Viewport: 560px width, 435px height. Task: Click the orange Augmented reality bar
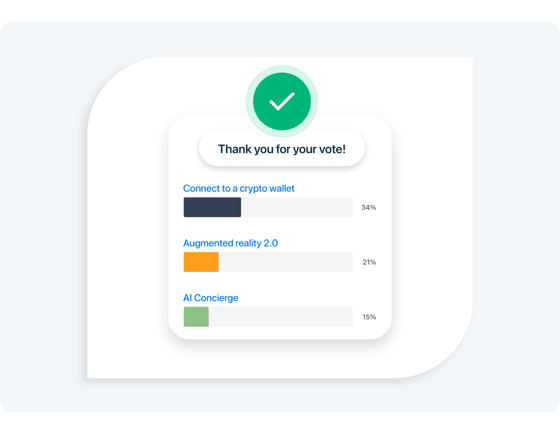201,262
